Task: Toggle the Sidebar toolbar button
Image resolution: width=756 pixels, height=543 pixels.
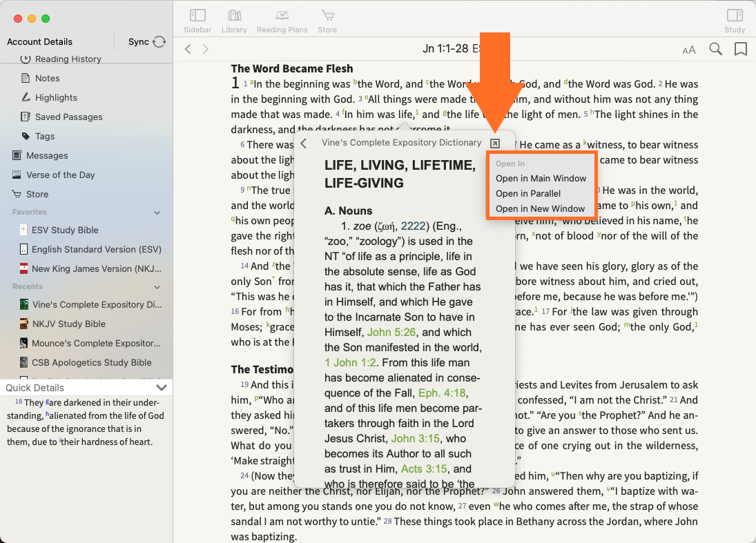Action: click(197, 21)
